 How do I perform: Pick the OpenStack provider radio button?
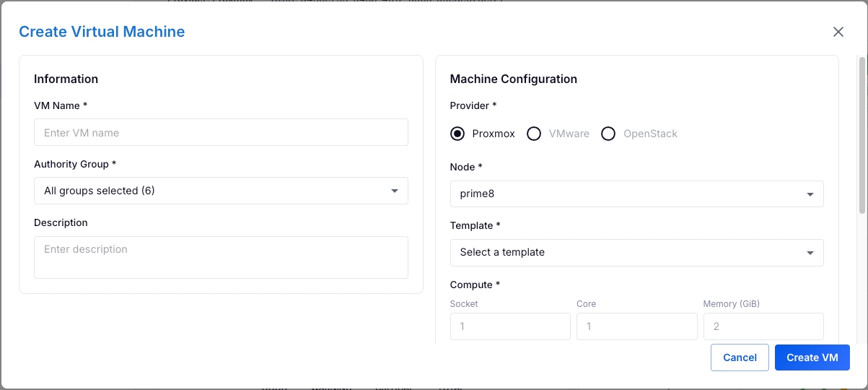(x=608, y=134)
